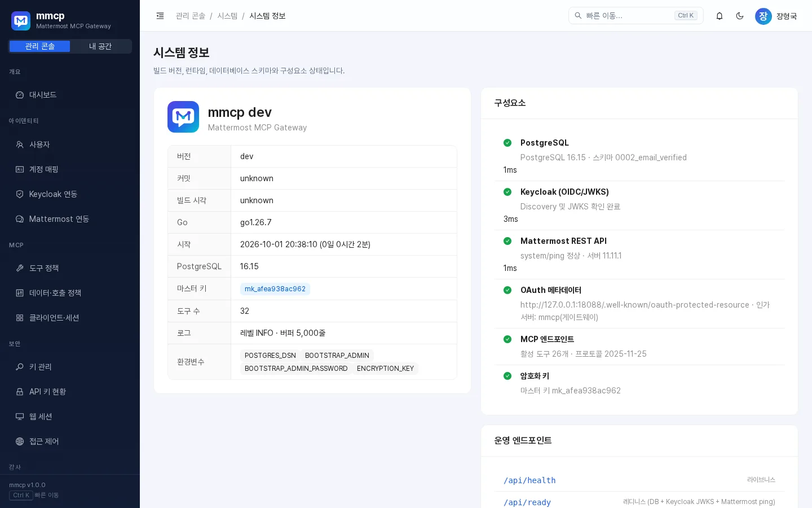Click the 시스템 breadcrumb link
Screen dimensions: 812x508
point(227,16)
